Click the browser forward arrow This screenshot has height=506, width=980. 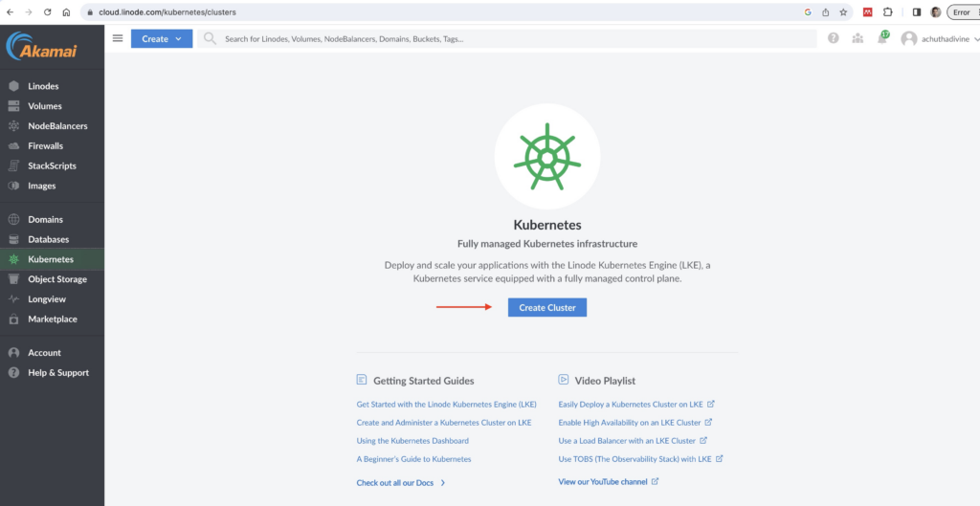coord(29,11)
